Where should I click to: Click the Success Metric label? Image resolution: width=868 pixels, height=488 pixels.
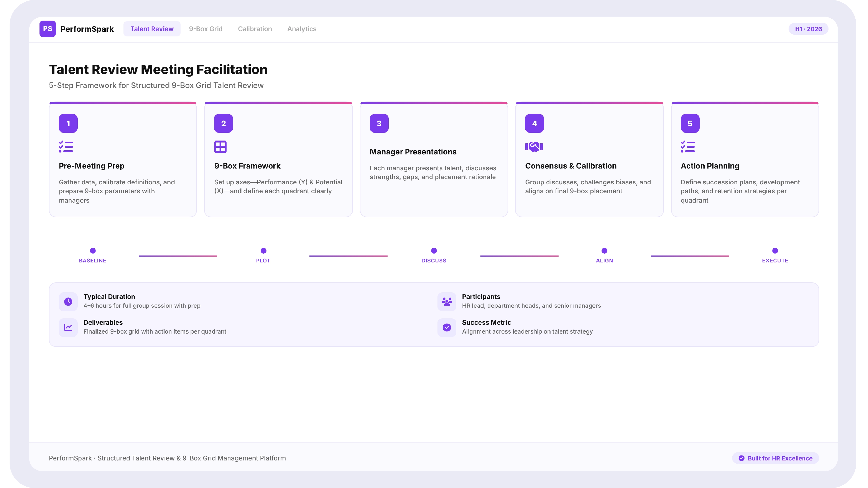[487, 323]
